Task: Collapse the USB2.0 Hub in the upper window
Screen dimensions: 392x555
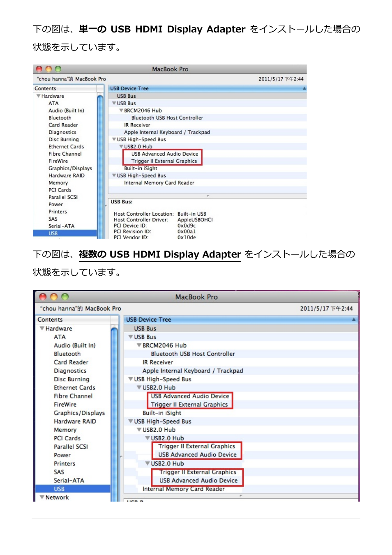Action: (x=121, y=147)
